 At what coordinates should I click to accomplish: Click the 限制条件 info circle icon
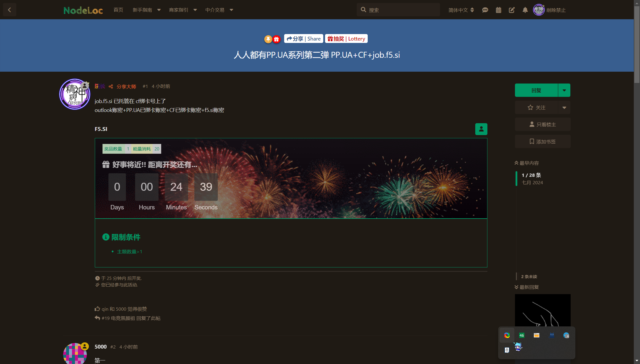[x=106, y=237]
